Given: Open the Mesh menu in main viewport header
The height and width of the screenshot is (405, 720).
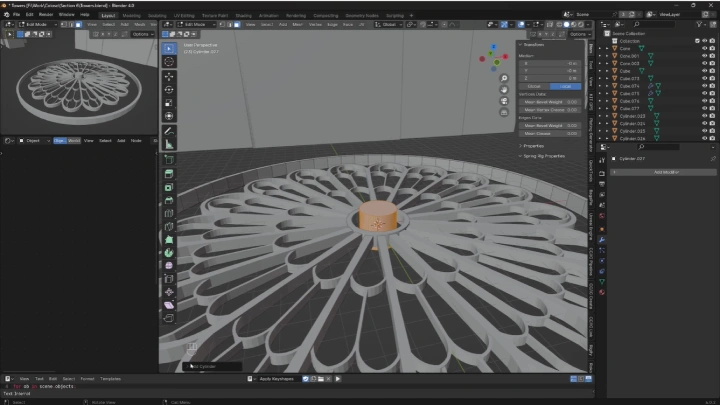Looking at the screenshot, I should pos(298,24).
